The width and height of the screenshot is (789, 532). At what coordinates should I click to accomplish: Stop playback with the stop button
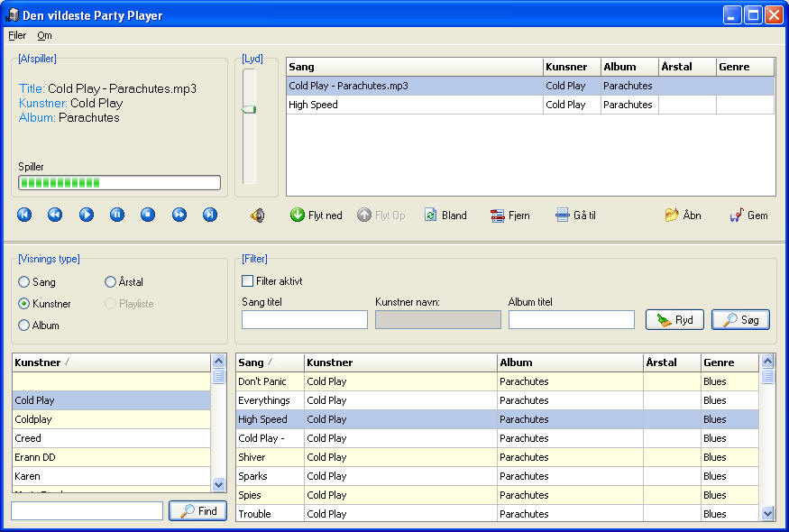tap(148, 215)
